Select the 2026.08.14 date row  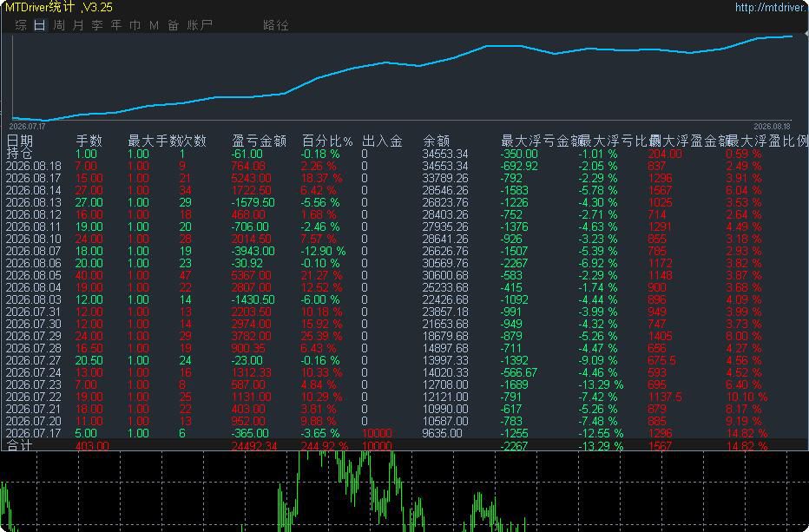tap(34, 190)
